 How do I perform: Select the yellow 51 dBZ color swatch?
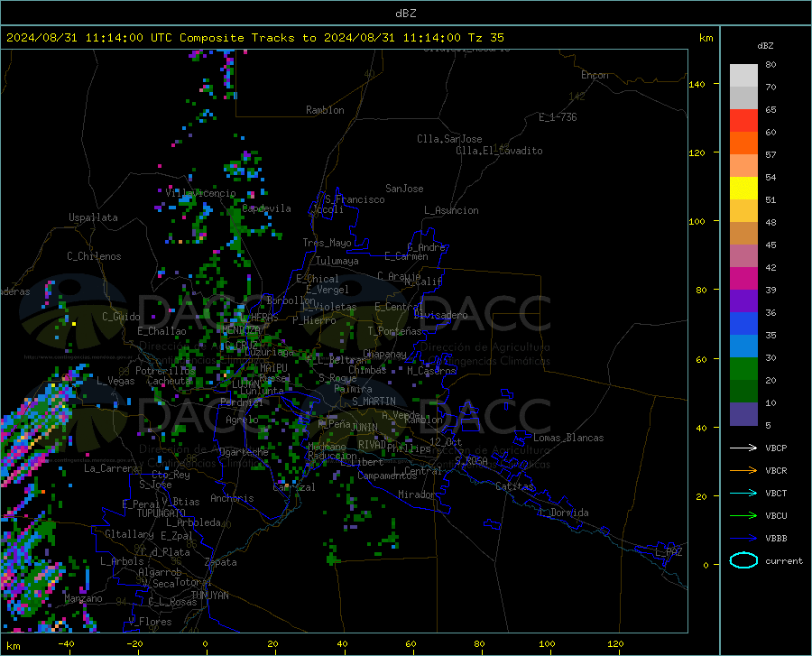(x=743, y=189)
